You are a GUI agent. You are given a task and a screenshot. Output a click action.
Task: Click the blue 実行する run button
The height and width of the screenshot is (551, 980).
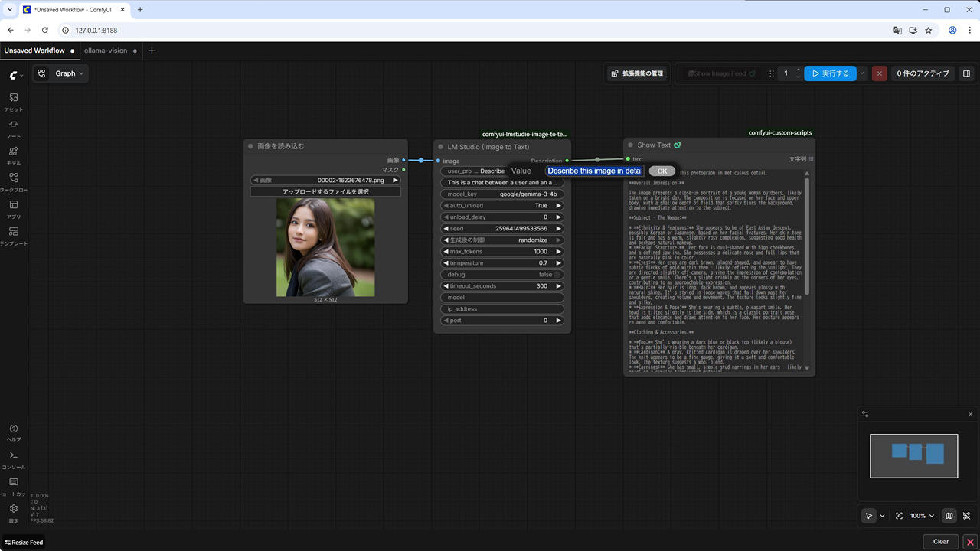click(x=829, y=73)
